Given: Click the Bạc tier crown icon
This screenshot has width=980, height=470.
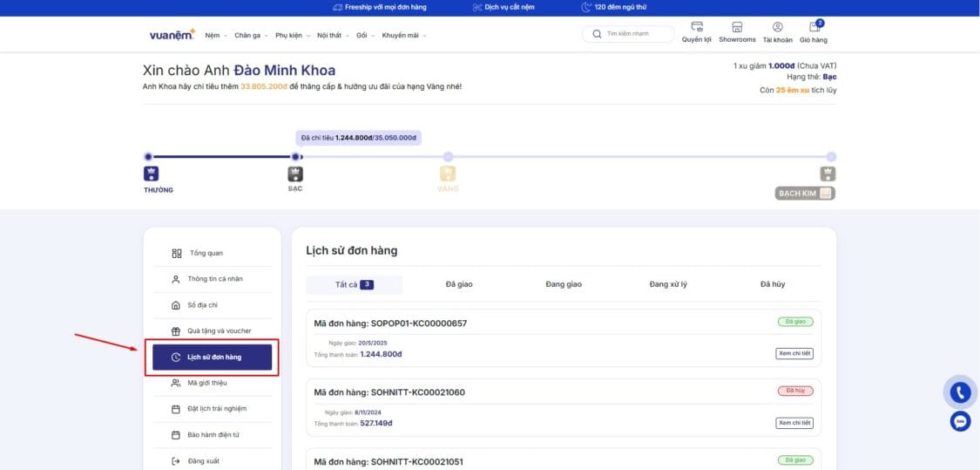Looking at the screenshot, I should [x=295, y=174].
